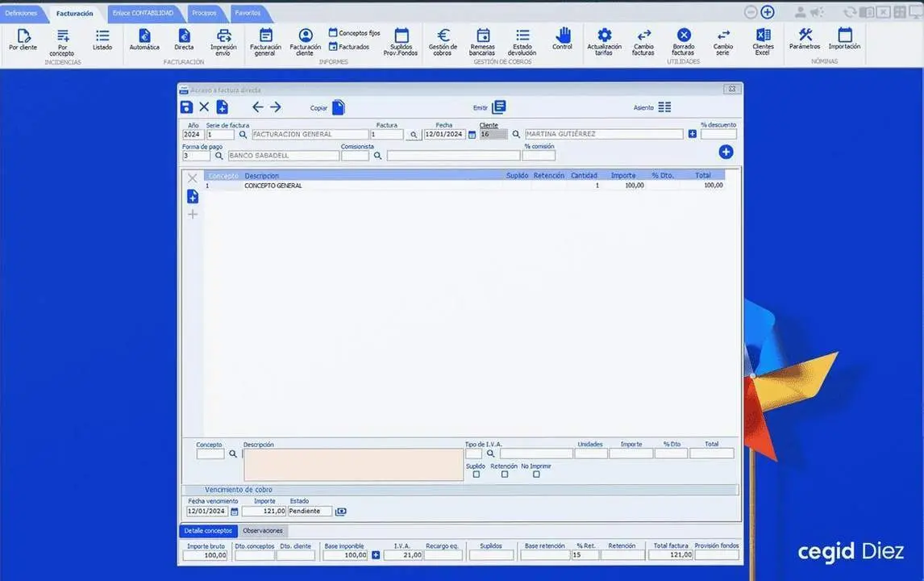The image size is (924, 581).
Task: Open the Estado Pendiente dropdown
Action: 310,512
